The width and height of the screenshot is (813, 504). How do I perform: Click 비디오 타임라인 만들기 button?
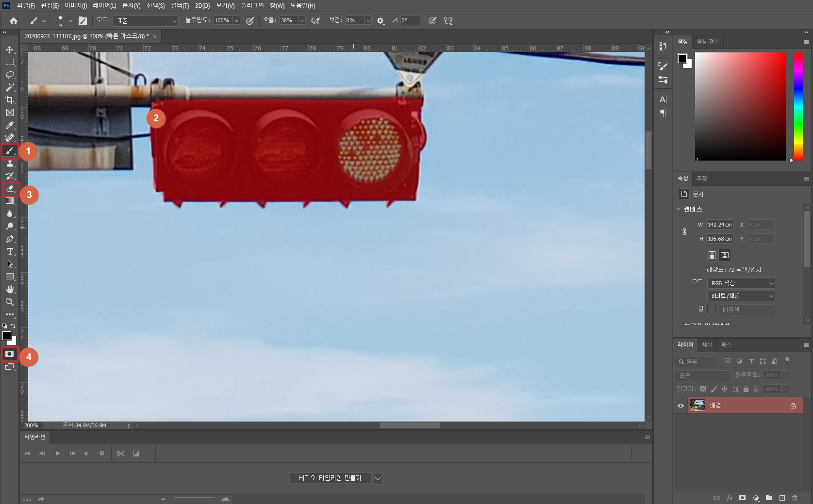[330, 478]
